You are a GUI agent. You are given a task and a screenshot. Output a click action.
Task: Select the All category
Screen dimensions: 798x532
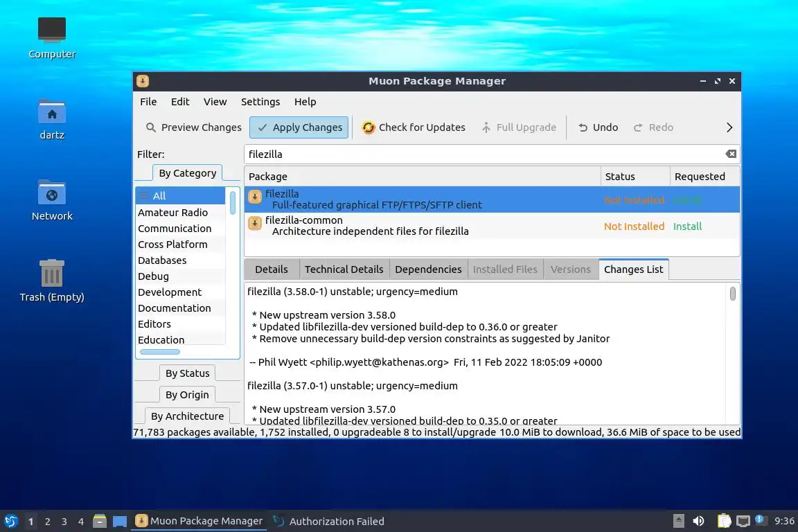[181, 196]
